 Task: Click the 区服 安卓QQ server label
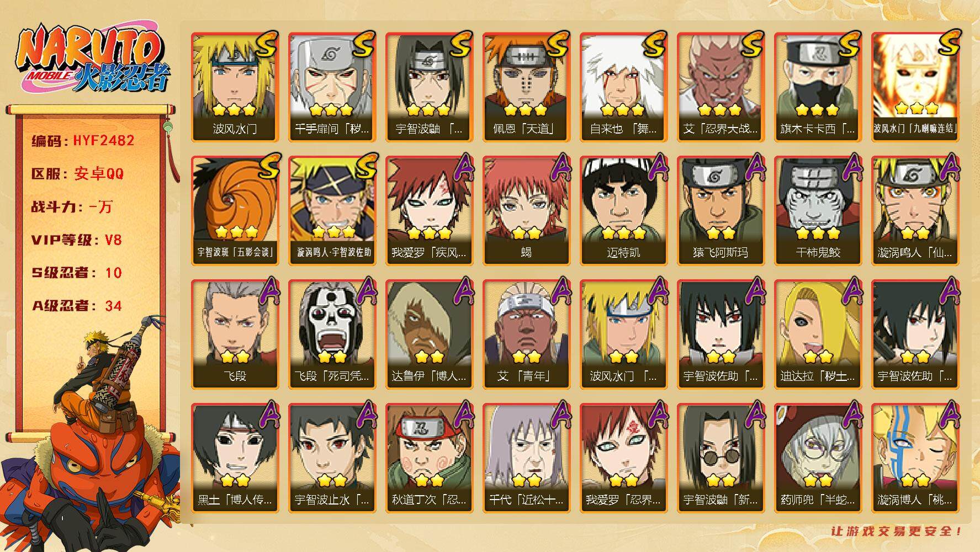coord(77,174)
